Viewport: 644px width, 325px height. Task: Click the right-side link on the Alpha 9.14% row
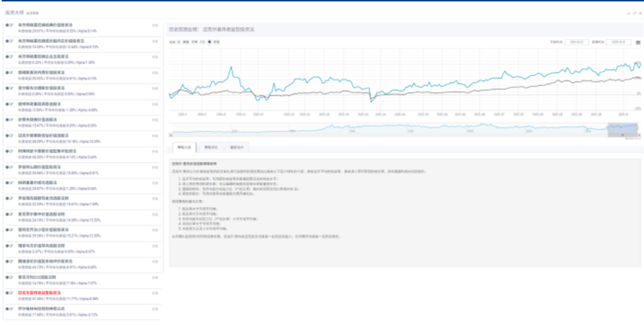tap(155, 25)
